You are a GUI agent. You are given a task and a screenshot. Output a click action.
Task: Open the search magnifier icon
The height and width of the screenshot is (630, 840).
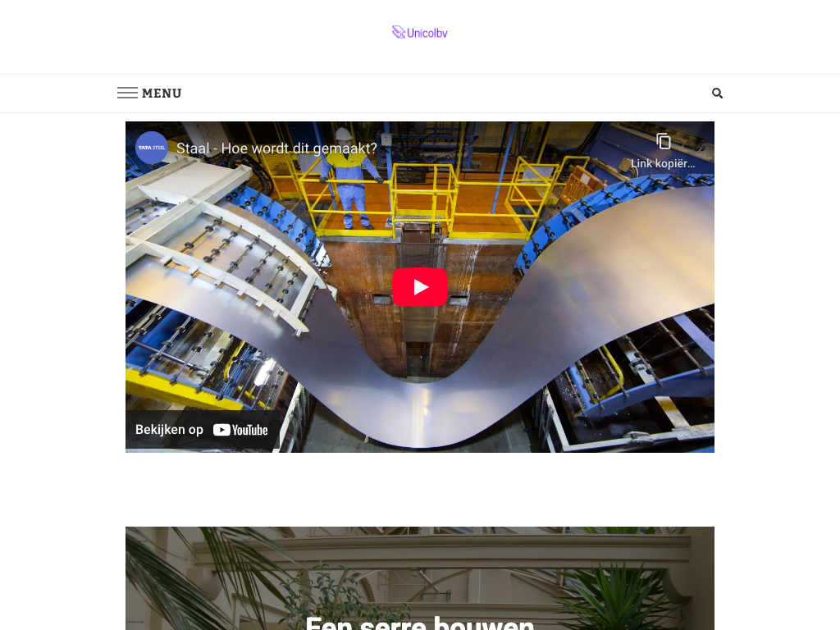pyautogui.click(x=717, y=94)
